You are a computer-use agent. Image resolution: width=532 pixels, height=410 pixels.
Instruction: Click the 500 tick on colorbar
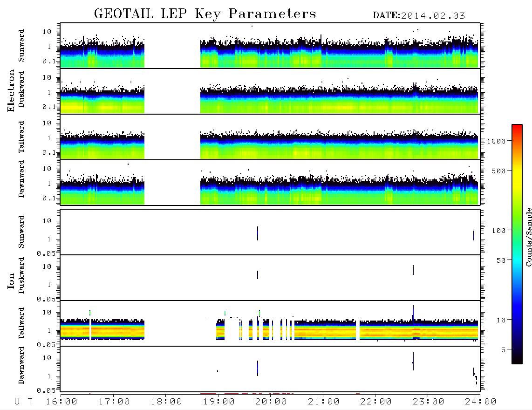(498, 171)
